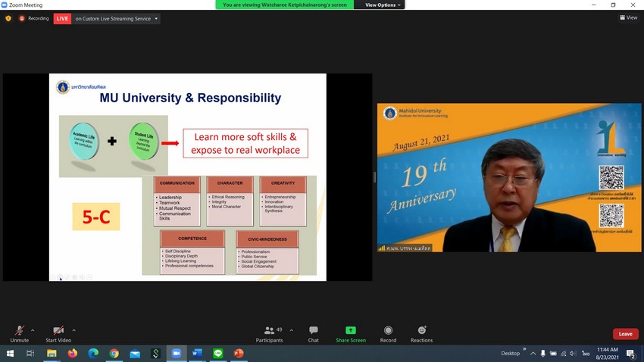
Task: Open PowerPoint from the Windows taskbar
Action: [x=239, y=353]
